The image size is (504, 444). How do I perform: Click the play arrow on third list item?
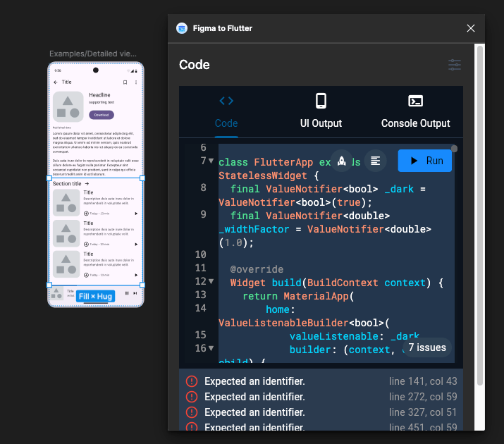[x=136, y=276]
